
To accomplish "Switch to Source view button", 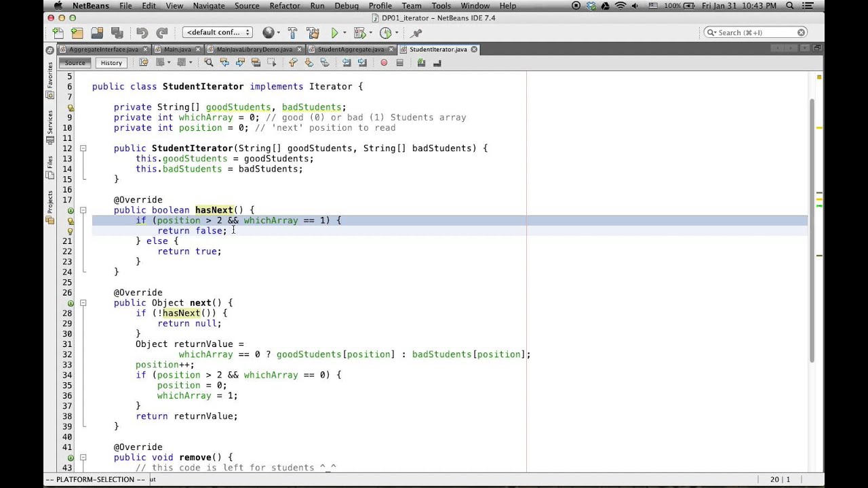I will (x=75, y=63).
